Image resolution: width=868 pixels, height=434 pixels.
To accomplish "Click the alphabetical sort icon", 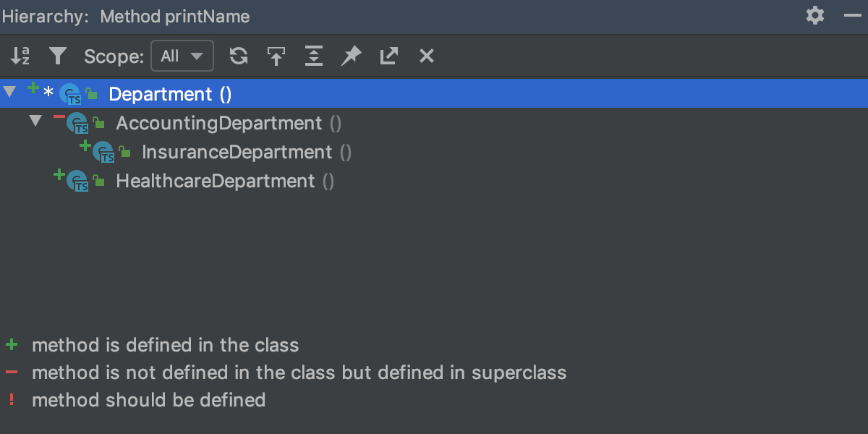I will 20,56.
